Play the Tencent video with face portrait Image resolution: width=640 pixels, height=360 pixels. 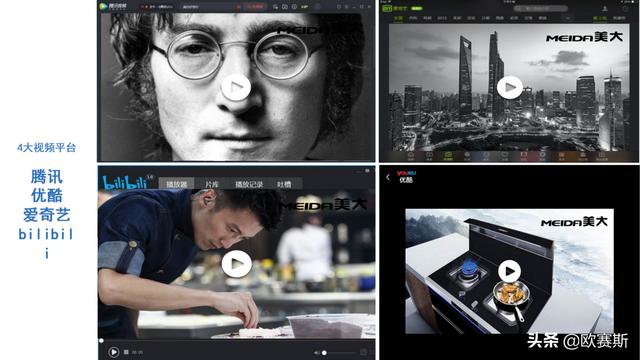click(236, 87)
